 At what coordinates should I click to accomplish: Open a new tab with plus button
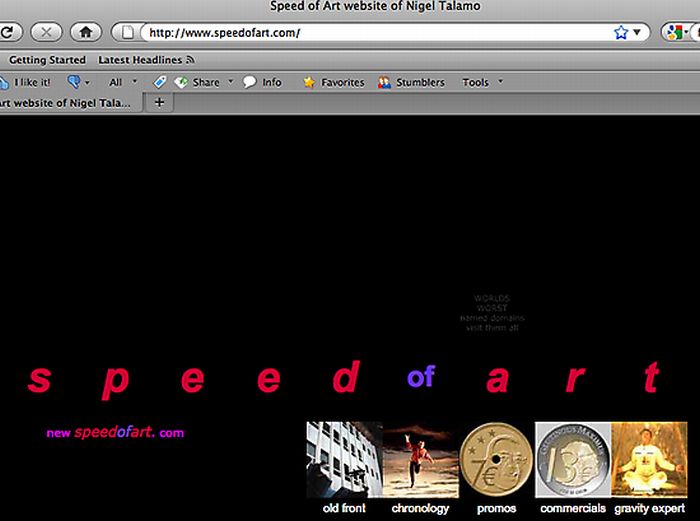[159, 103]
